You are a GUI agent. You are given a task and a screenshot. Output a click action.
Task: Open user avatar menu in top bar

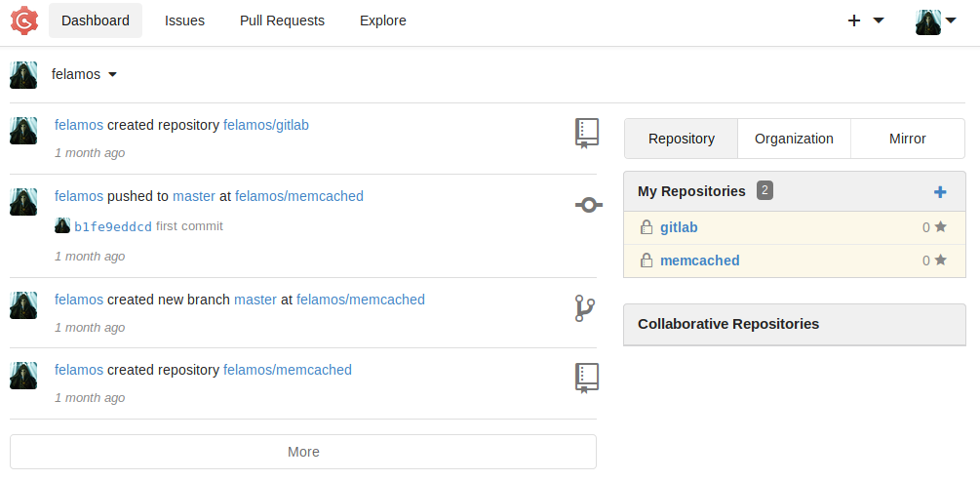point(935,21)
